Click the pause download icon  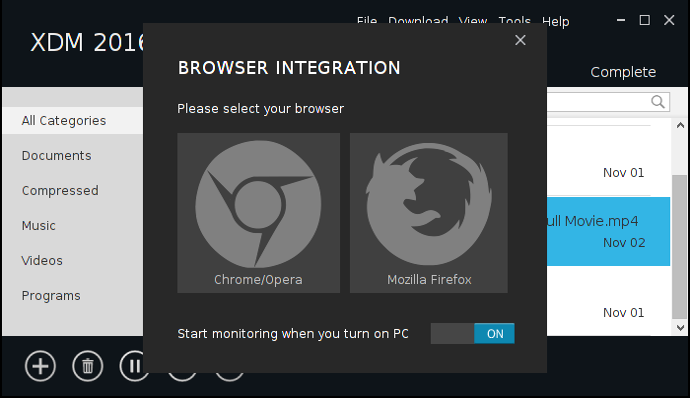(x=133, y=366)
